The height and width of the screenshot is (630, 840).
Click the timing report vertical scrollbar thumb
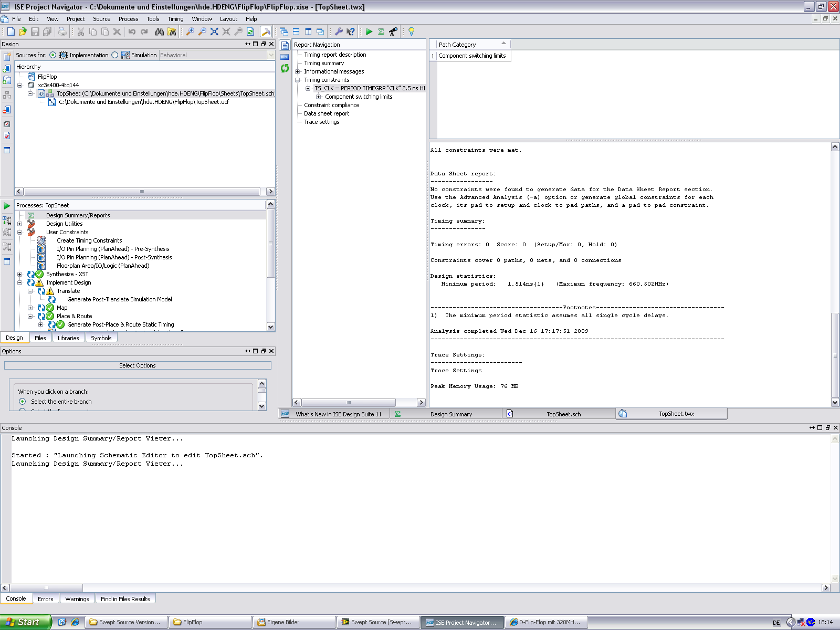coord(835,355)
